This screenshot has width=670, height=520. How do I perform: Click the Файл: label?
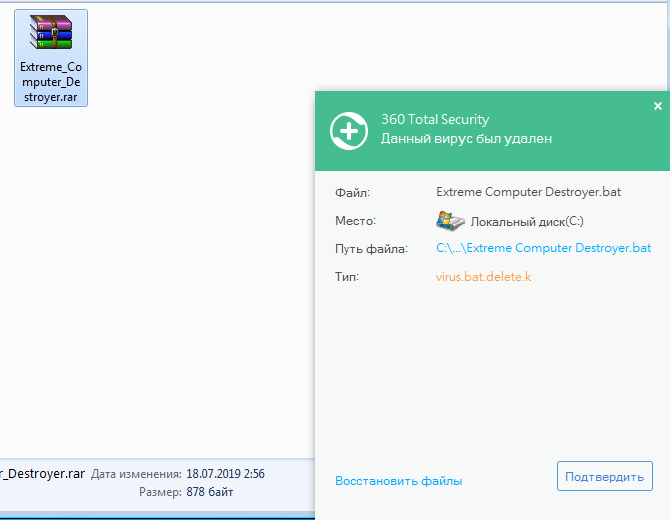352,193
